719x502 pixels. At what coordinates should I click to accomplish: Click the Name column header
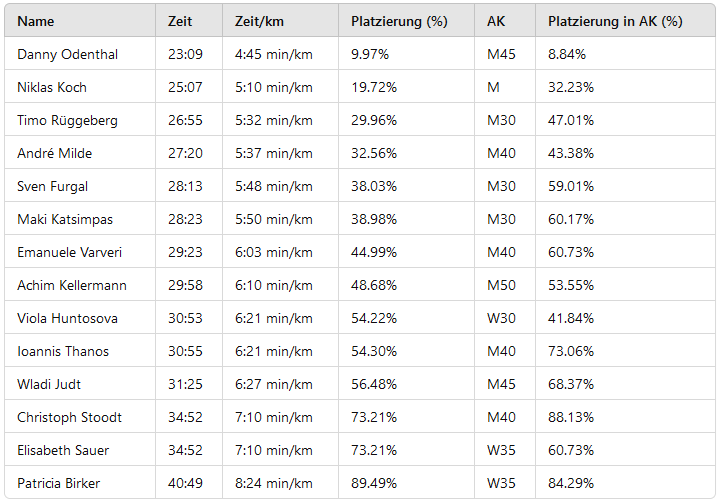tap(36, 21)
